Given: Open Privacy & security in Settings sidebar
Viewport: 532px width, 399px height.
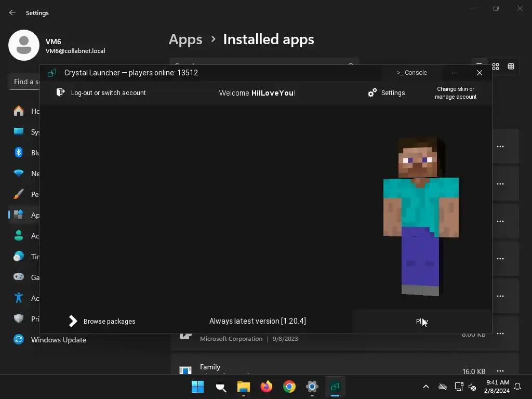Looking at the screenshot, I should click(x=24, y=319).
